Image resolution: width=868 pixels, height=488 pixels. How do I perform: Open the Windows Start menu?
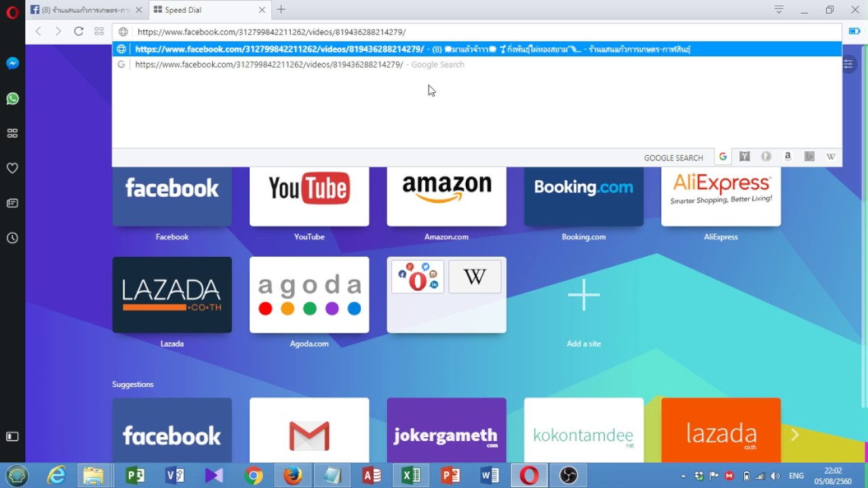click(17, 476)
